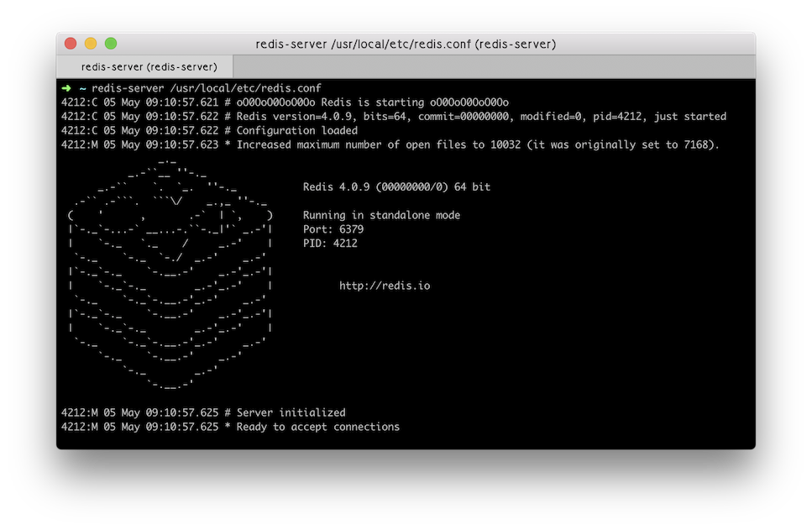
Task: Minimize the terminal window with yellow button
Action: (91, 44)
